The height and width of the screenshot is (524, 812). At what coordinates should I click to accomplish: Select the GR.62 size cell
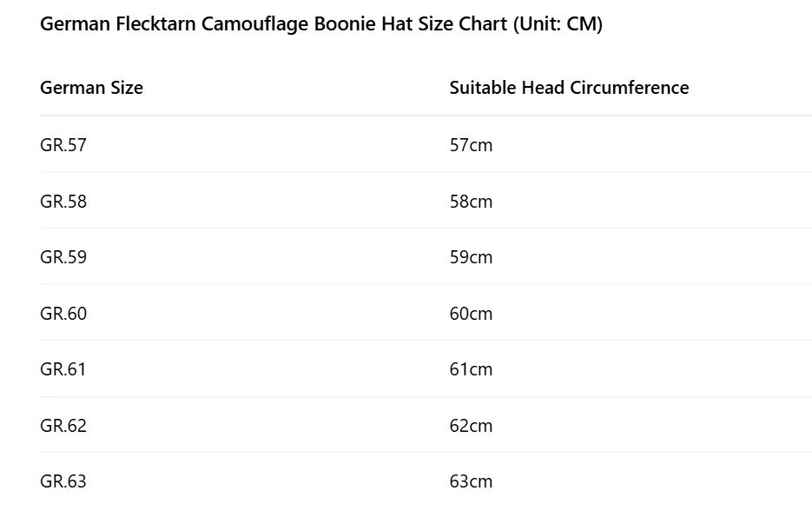pyautogui.click(x=63, y=426)
